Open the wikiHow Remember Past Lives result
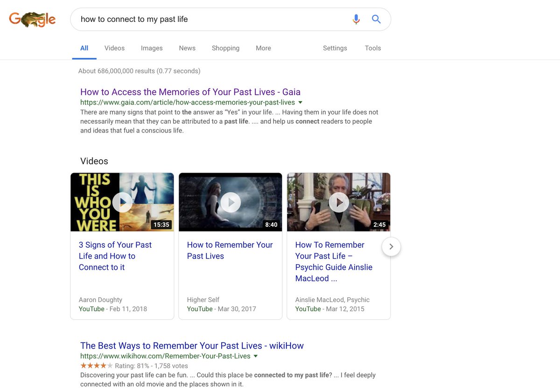 pyautogui.click(x=192, y=346)
